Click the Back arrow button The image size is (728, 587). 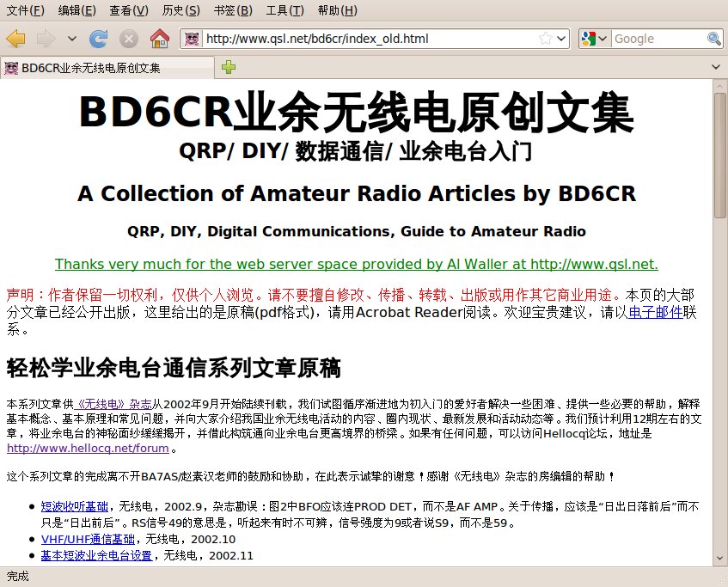pos(16,39)
